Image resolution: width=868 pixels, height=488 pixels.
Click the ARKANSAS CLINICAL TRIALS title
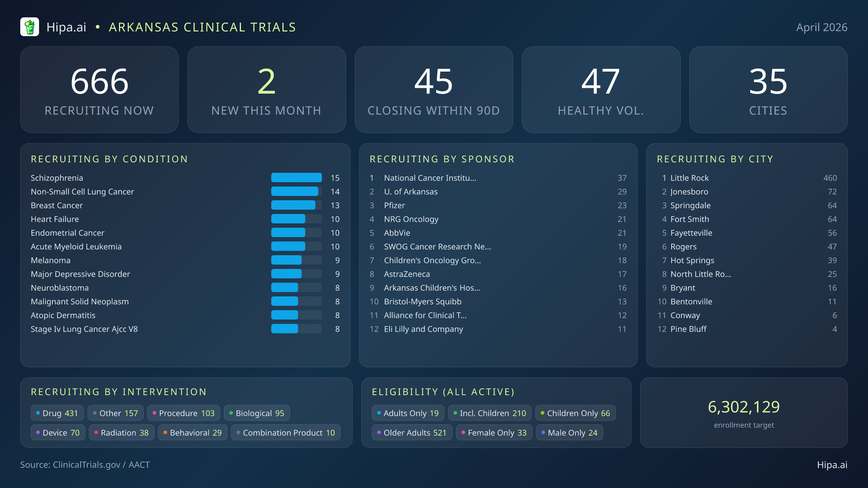click(202, 27)
